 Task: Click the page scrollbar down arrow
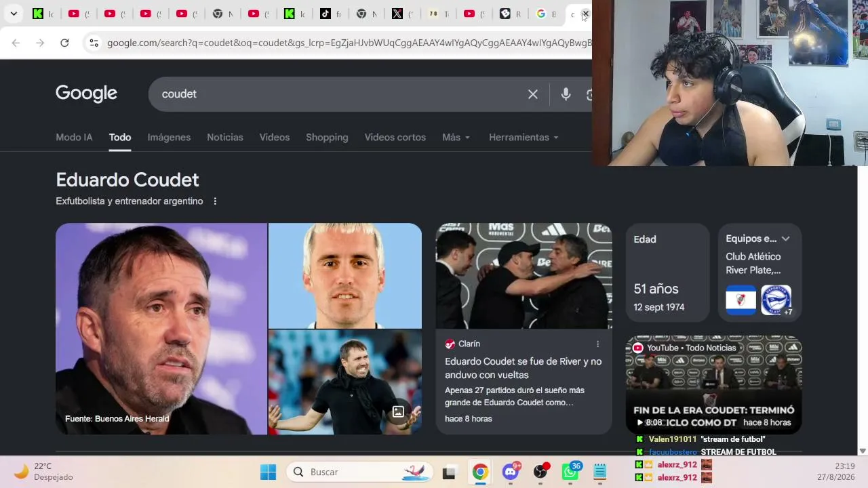863,451
